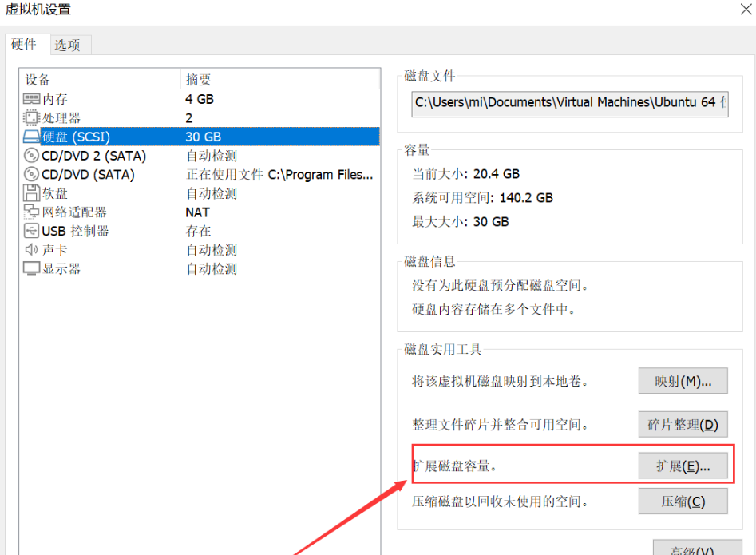The height and width of the screenshot is (555, 756).
Task: Switch to the 选项 tab
Action: [67, 46]
